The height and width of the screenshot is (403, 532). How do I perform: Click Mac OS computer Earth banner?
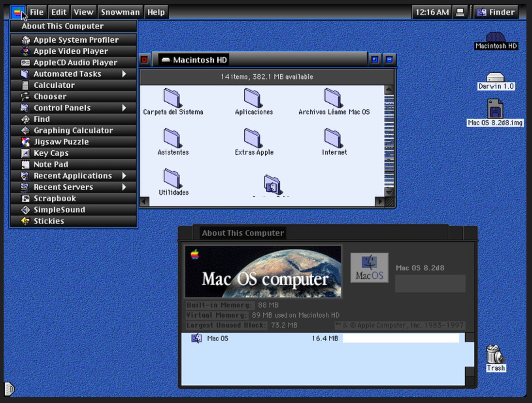point(263,272)
